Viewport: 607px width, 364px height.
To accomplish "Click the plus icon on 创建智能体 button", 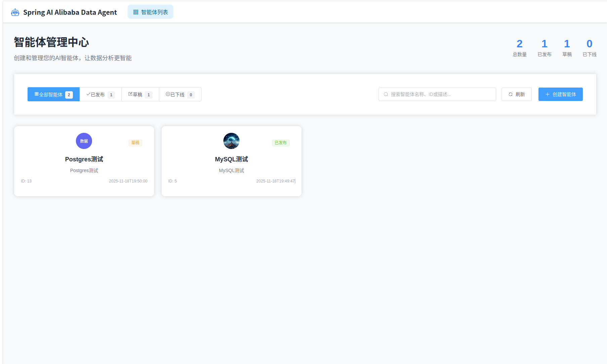I will coord(547,94).
